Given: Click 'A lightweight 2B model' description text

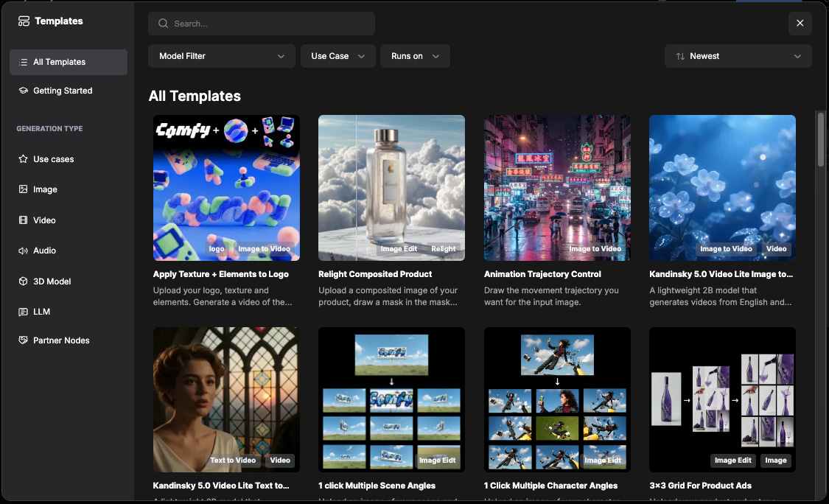Looking at the screenshot, I should 721,296.
